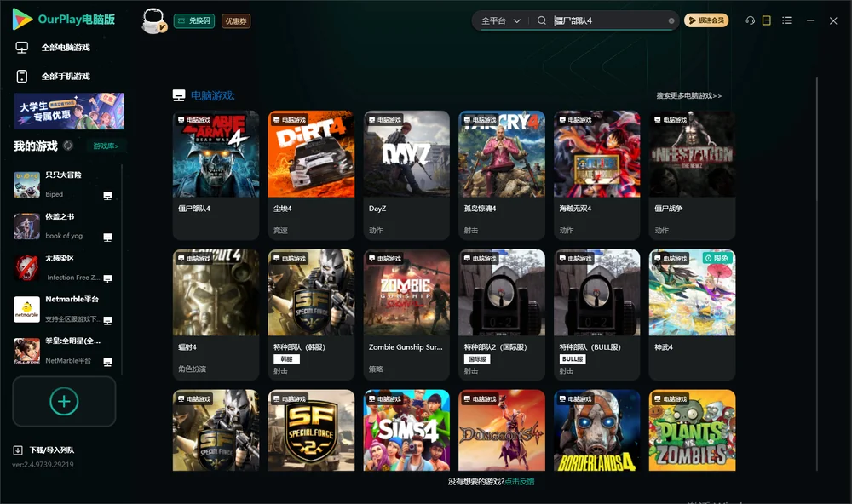Open the 大学生专属优惠 banner

[69, 111]
